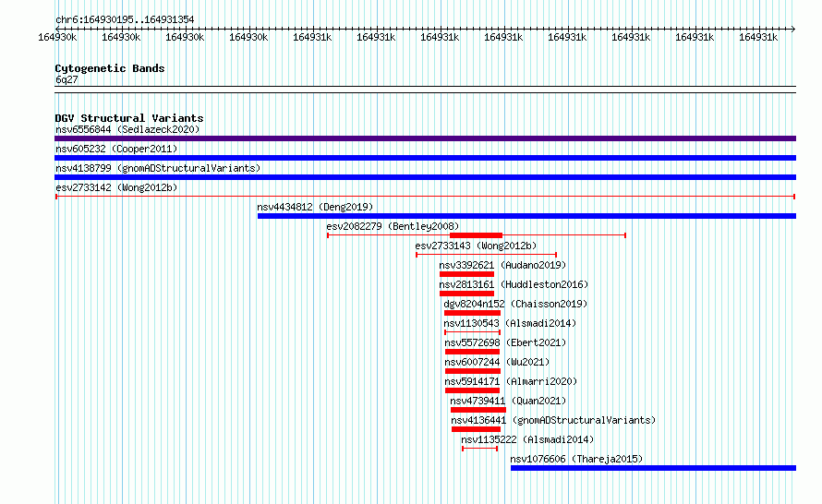The width and height of the screenshot is (822, 504).
Task: Click nsv1135222 (Alsmadi2014) label
Action: pyautogui.click(x=527, y=439)
